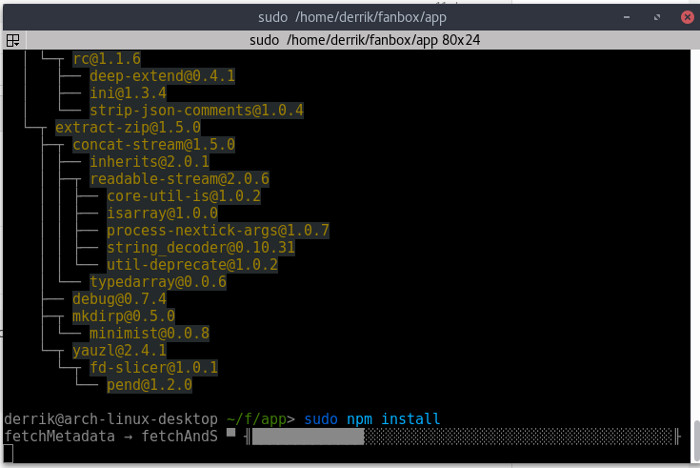700x468 pixels.
Task: Select the text ini@1.3.4
Action: click(128, 93)
